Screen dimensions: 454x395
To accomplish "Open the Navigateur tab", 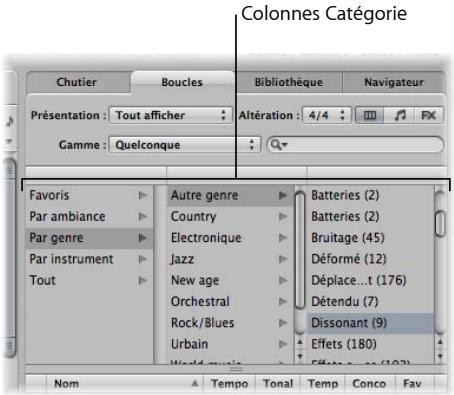I will tap(394, 82).
